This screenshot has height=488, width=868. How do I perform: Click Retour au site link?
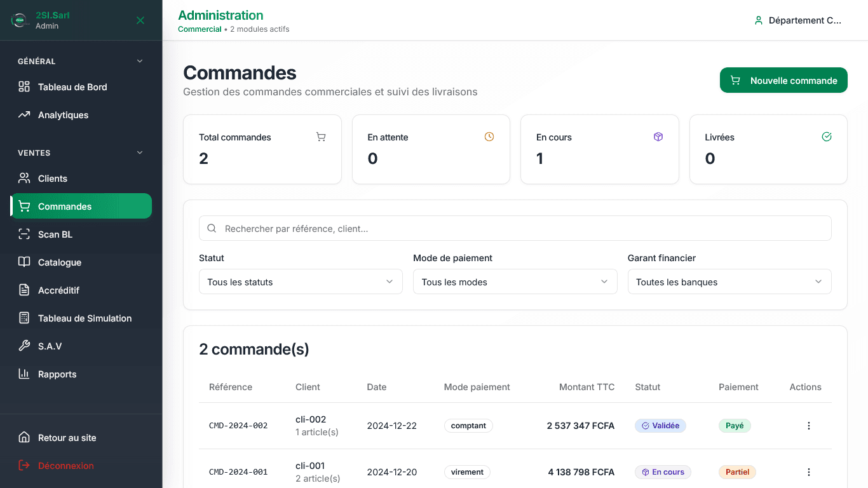81,438
